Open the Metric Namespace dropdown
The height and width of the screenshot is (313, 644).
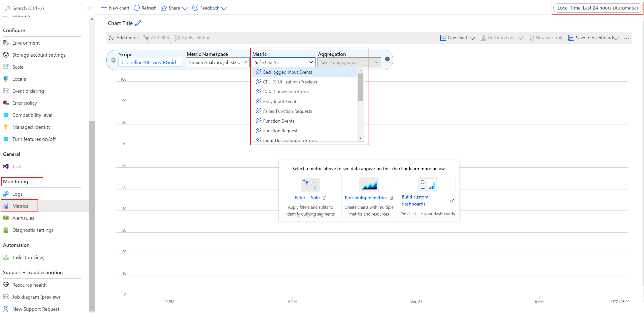[217, 62]
